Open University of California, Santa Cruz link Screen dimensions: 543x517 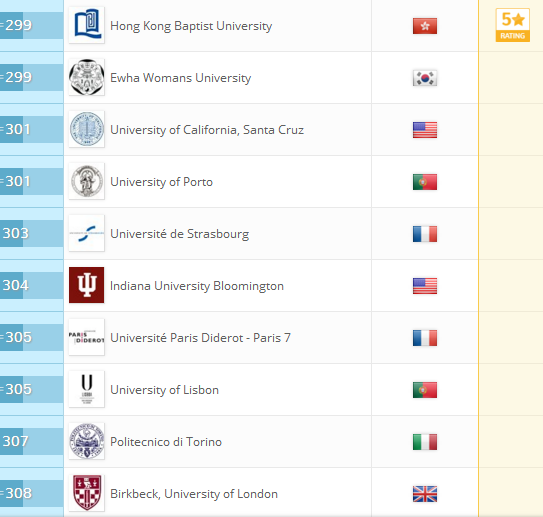(x=207, y=130)
